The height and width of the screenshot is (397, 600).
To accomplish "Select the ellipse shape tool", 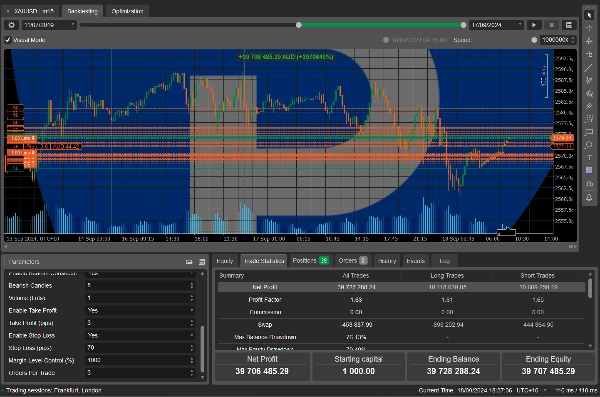I will (x=589, y=145).
